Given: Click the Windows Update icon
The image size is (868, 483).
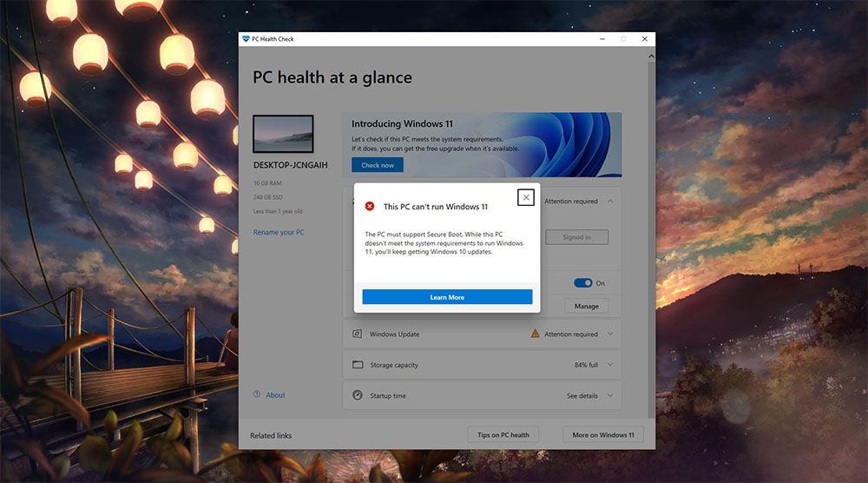Looking at the screenshot, I should pos(358,334).
